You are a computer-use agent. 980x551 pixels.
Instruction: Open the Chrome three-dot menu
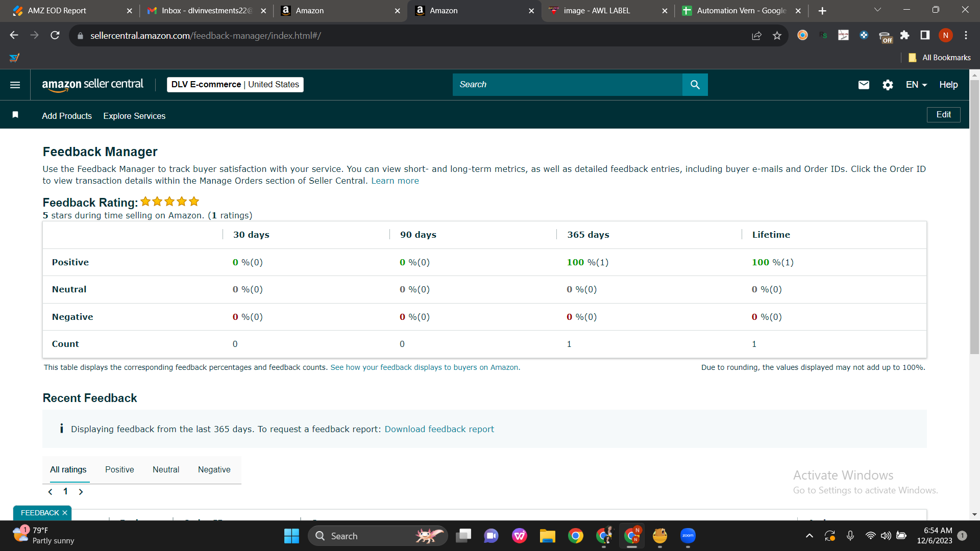[966, 35]
